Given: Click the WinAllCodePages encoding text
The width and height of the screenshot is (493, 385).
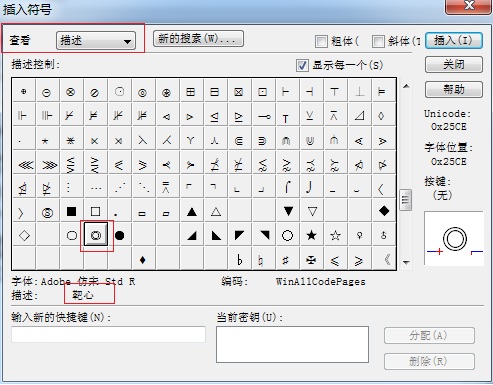Looking at the screenshot, I should tap(321, 282).
